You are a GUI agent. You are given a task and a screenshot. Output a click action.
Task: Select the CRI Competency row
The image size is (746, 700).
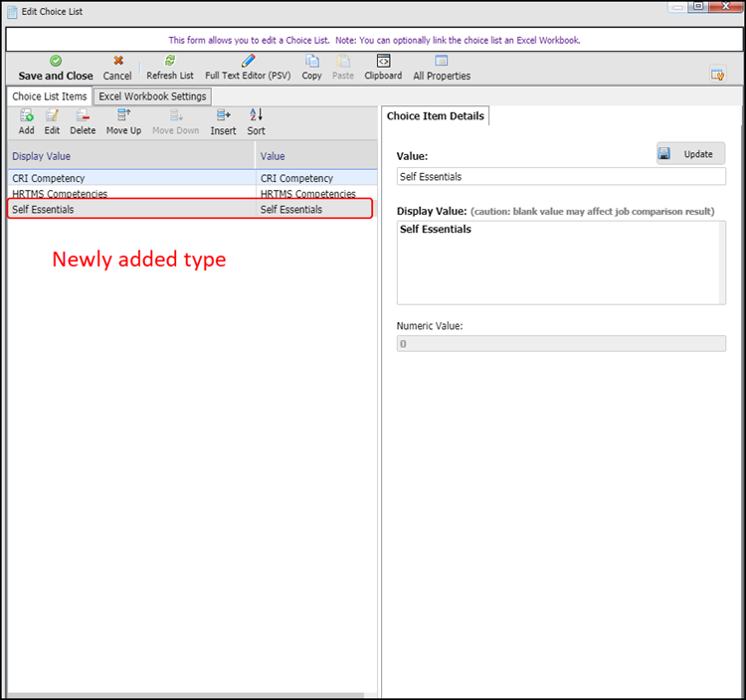tap(129, 179)
